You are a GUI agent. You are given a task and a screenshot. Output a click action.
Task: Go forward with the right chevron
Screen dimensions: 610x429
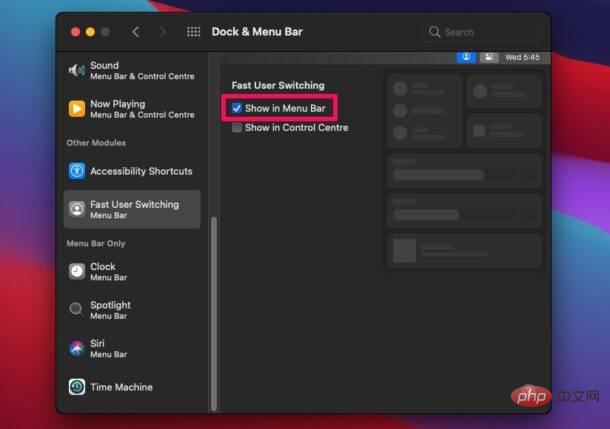pos(161,32)
